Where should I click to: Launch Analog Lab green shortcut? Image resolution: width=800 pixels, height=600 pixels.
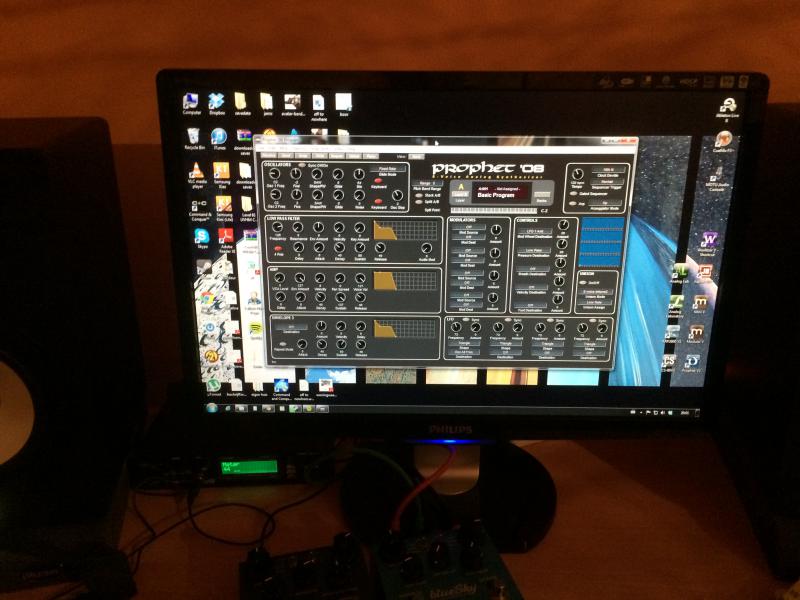click(x=680, y=274)
